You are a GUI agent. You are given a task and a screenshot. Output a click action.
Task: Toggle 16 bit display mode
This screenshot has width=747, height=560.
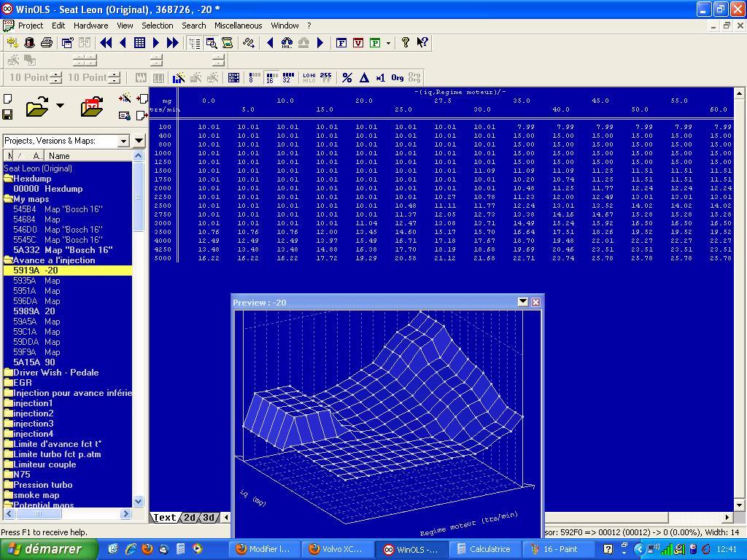pyautogui.click(x=271, y=77)
